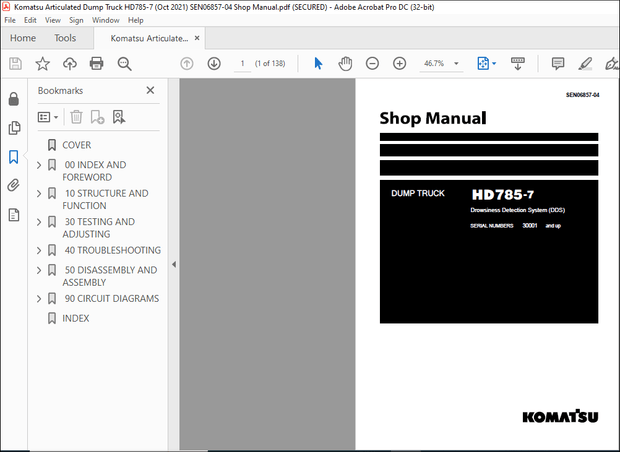This screenshot has height=452, width=620.
Task: Zoom in with the plus circle
Action: 399,64
